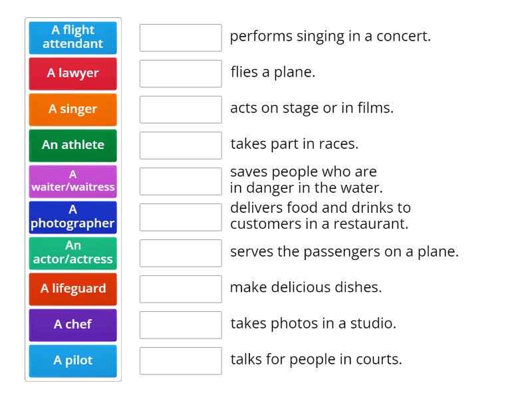Click slot for 'serves the passengers on a plane'

(x=180, y=253)
